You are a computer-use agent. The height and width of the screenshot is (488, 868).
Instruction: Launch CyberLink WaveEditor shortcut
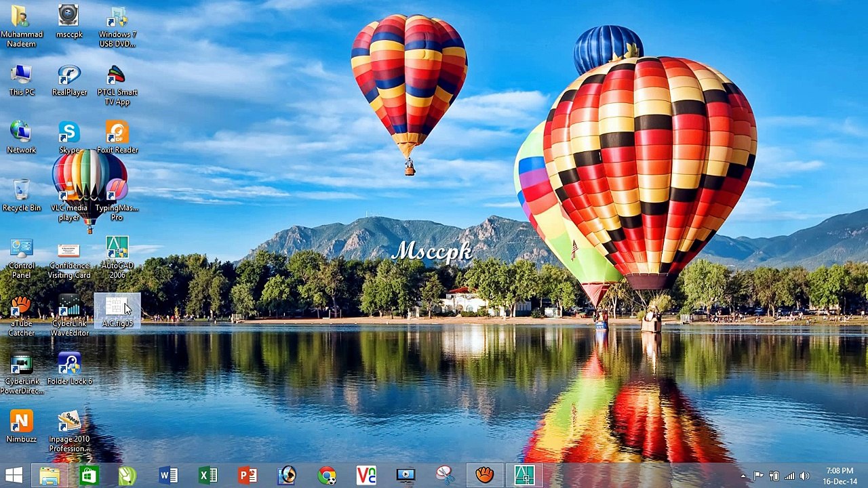(68, 316)
